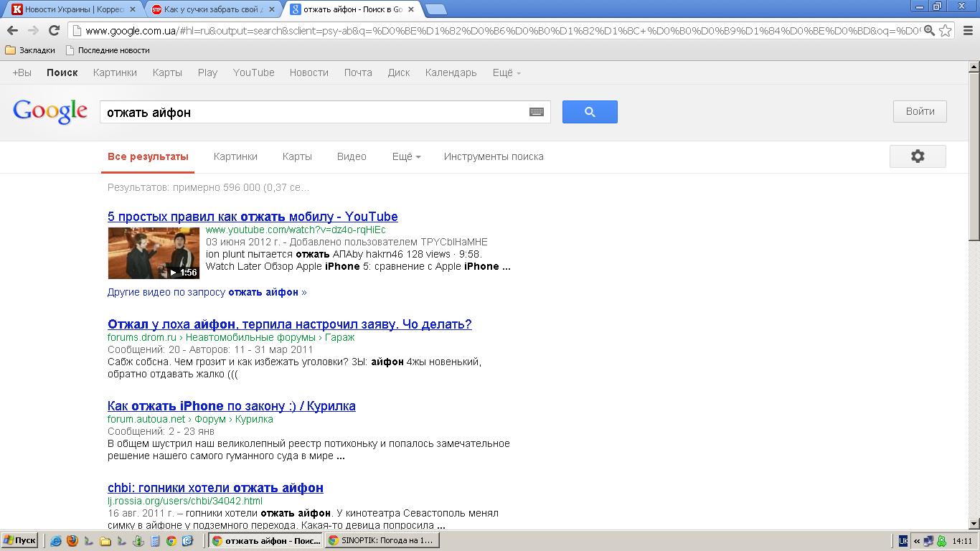The width and height of the screenshot is (980, 551).
Task: Click into the Google search input field
Action: (312, 113)
